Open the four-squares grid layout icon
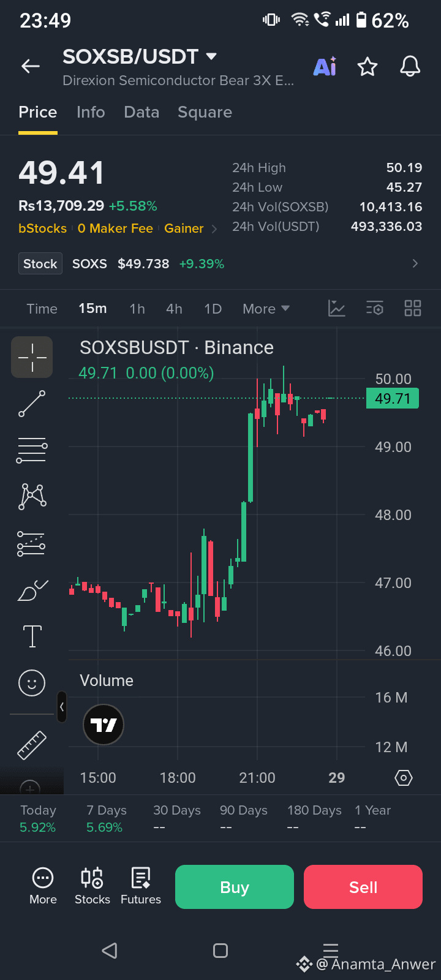The height and width of the screenshot is (980, 441). (x=413, y=308)
